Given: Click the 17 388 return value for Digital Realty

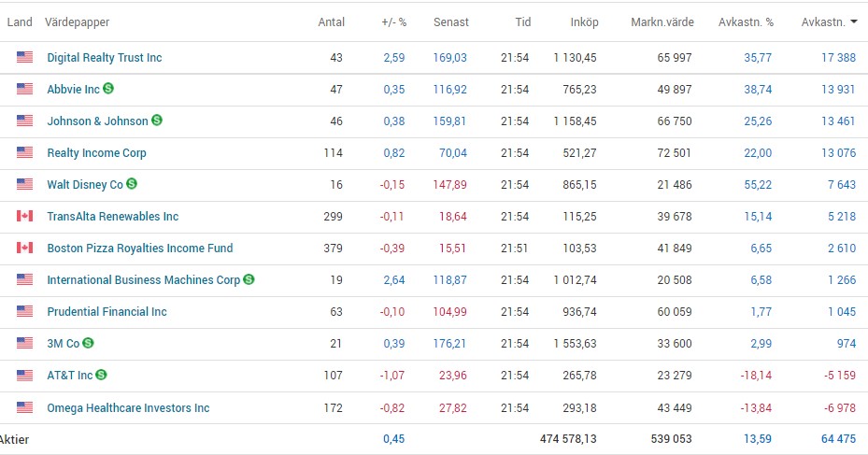Looking at the screenshot, I should (x=838, y=57).
